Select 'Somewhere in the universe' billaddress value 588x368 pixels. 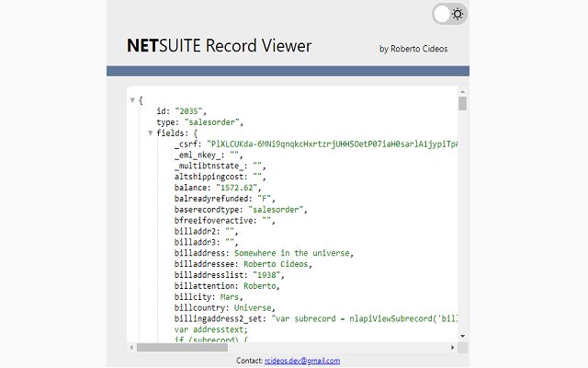coord(292,253)
